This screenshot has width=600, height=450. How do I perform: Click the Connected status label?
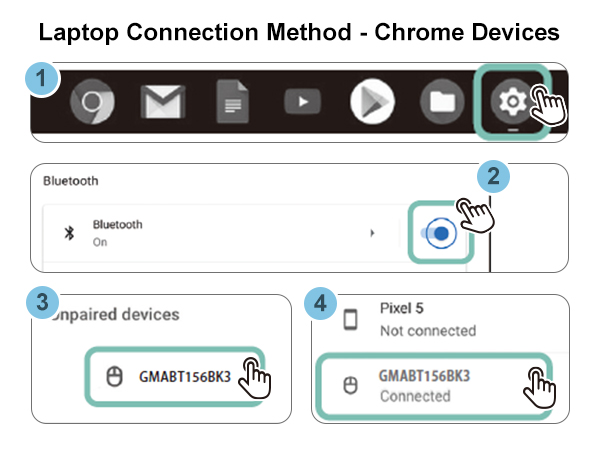click(415, 396)
